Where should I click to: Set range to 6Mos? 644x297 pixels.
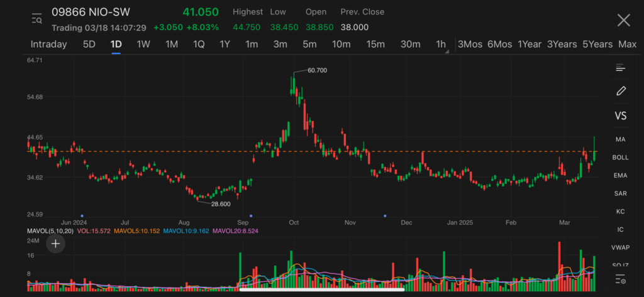tap(499, 45)
